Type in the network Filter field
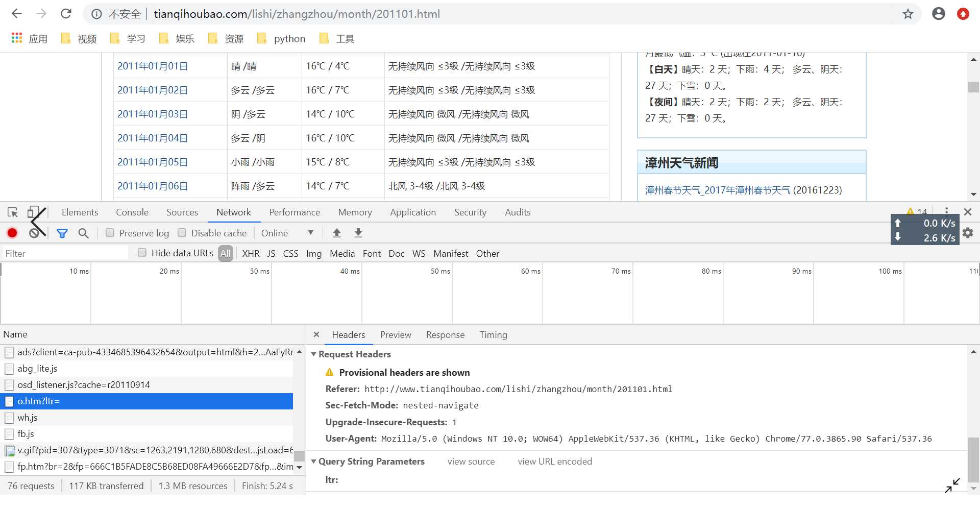This screenshot has width=980, height=510. (65, 253)
